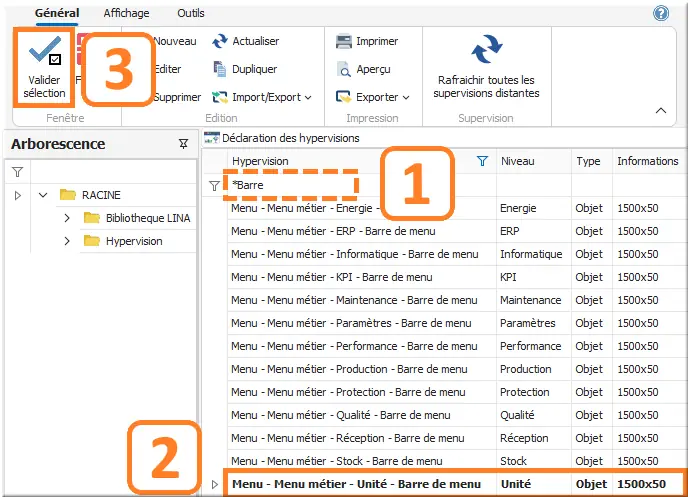Refresh all remote supervisions icon
Image resolution: width=688 pixels, height=497 pixels.
(x=487, y=49)
